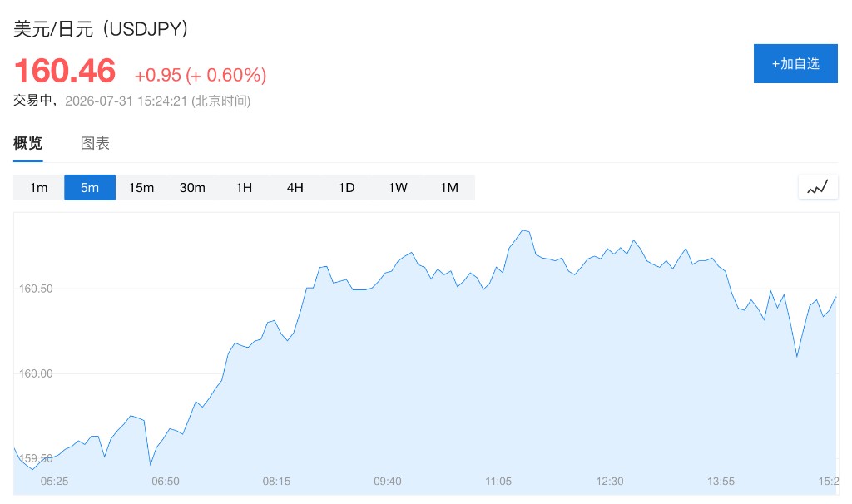Click the 160.50 price axis label
Image resolution: width=852 pixels, height=504 pixels.
click(36, 289)
